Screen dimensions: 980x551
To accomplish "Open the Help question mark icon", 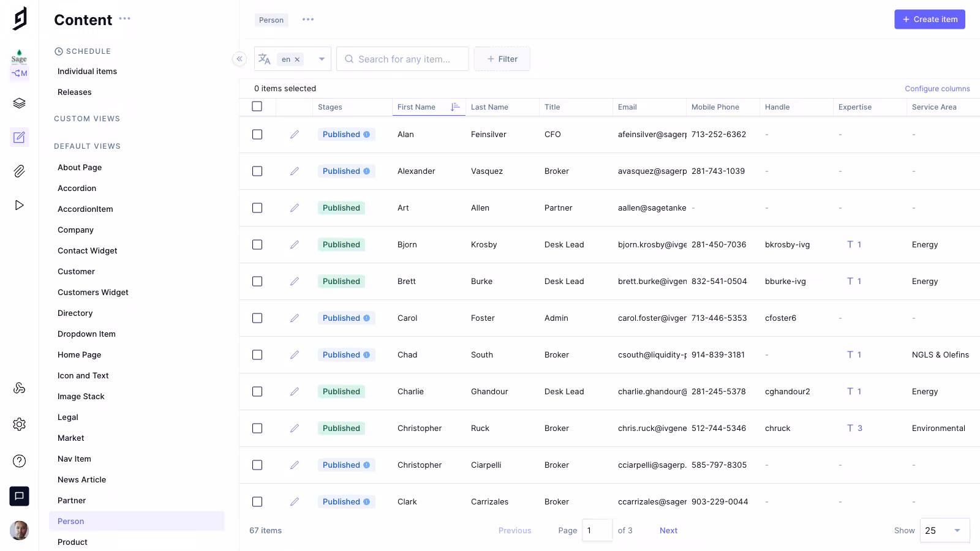I will (x=19, y=461).
